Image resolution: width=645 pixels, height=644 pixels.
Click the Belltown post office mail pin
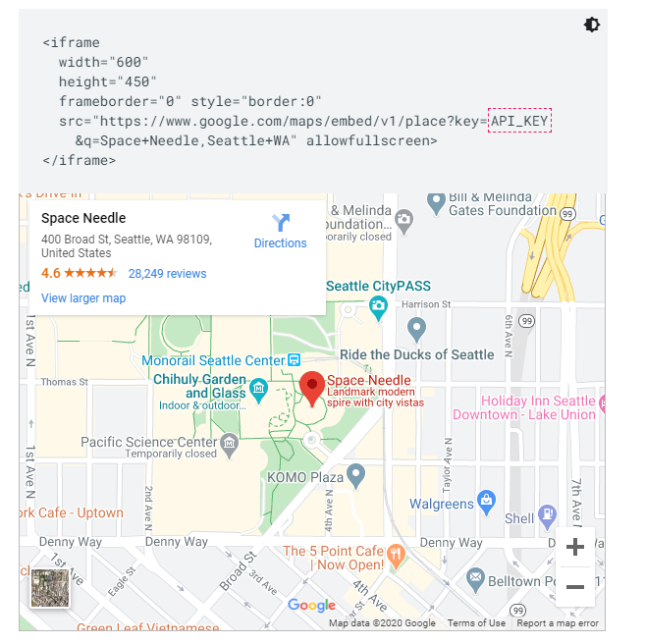pos(475,579)
